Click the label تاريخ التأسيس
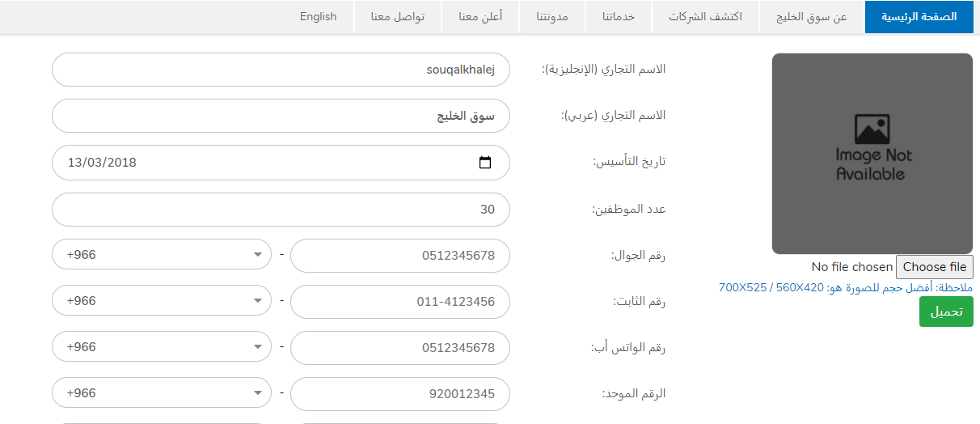980x424 pixels. tap(630, 162)
